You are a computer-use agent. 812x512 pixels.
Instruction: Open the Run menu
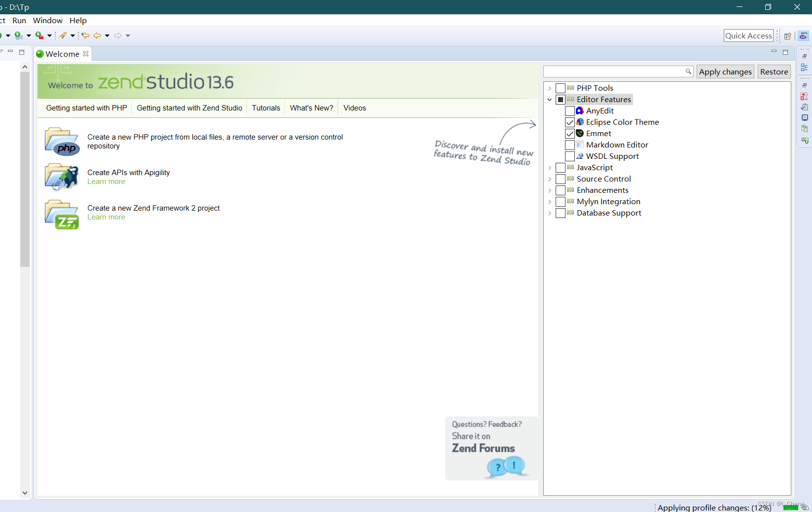[x=19, y=21]
